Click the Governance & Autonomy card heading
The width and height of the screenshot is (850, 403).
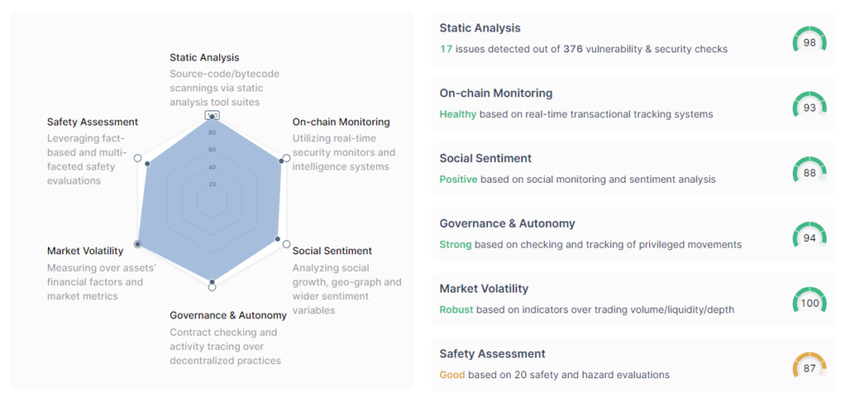(507, 223)
